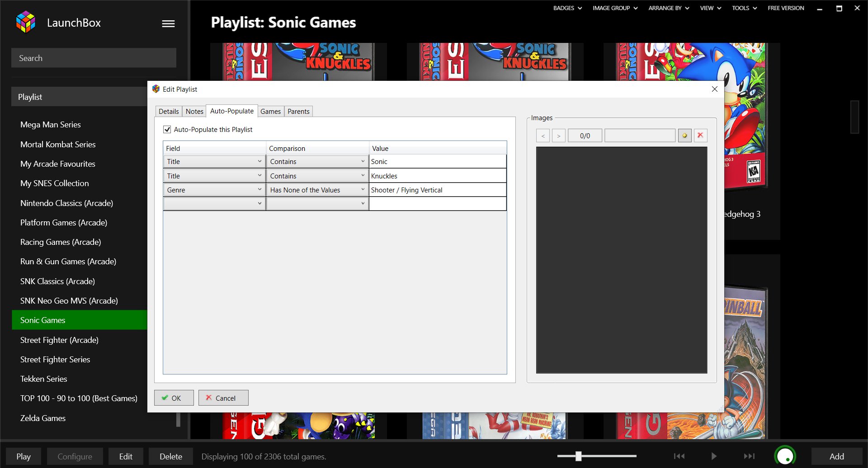Viewport: 868px width, 468px height.
Task: Click the Edit button in bottom bar
Action: click(x=126, y=456)
